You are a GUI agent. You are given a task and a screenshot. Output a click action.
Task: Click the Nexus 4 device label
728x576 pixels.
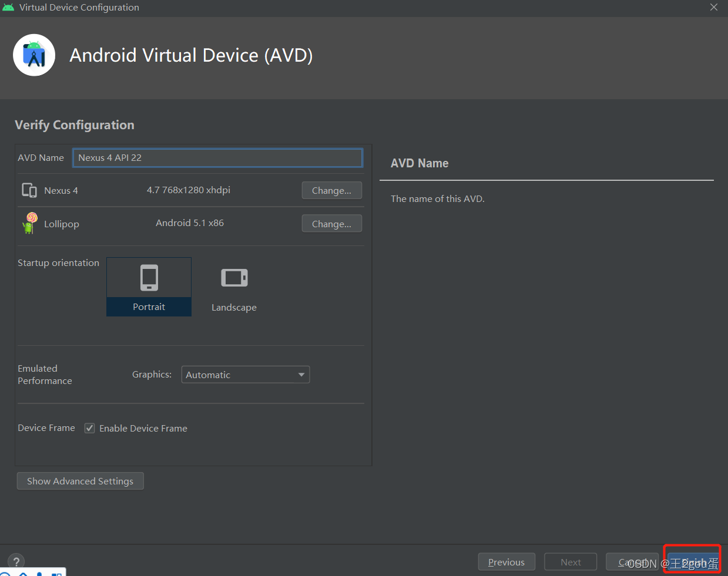61,190
